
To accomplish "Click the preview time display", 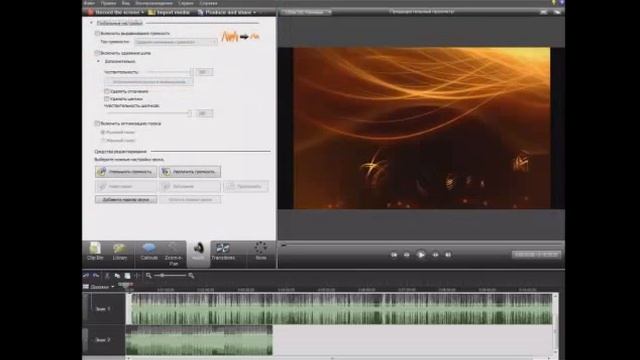I will coord(536,255).
